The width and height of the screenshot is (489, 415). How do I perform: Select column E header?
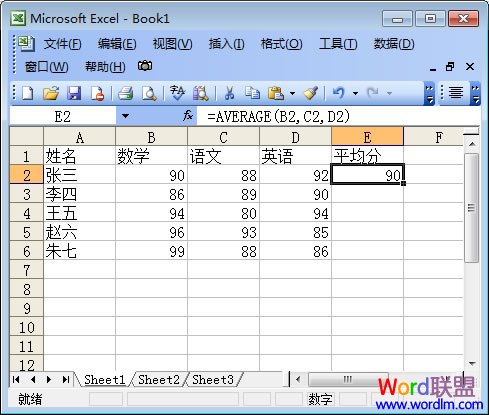(x=367, y=137)
